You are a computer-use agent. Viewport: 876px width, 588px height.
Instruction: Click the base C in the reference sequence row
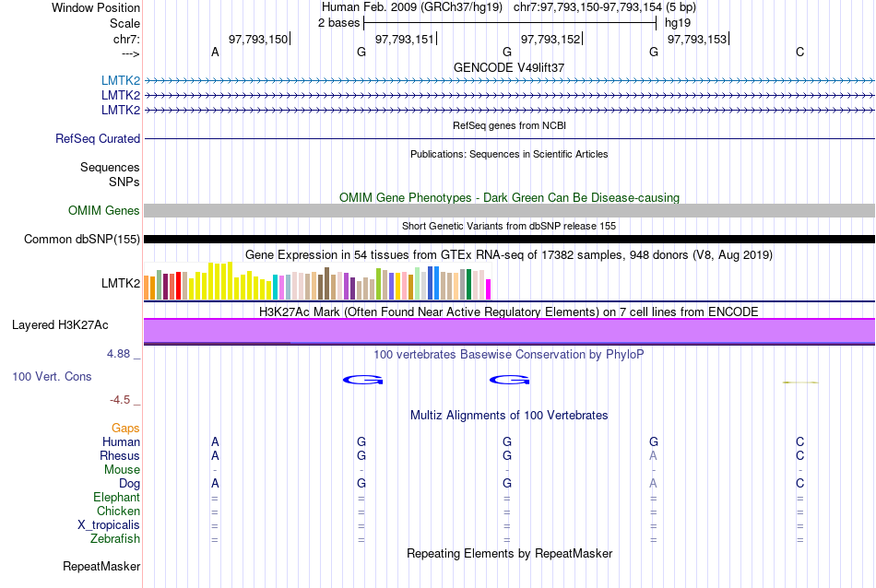pyautogui.click(x=800, y=52)
